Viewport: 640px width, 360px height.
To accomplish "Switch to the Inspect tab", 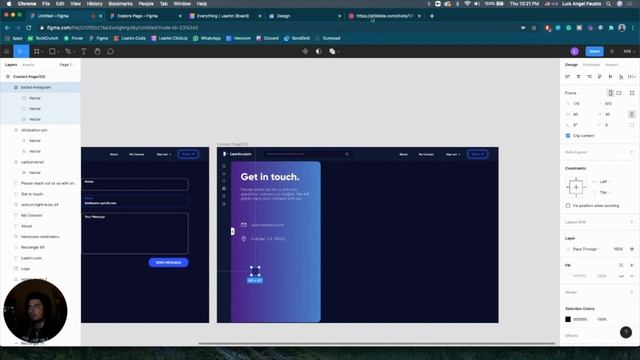I will [x=611, y=65].
